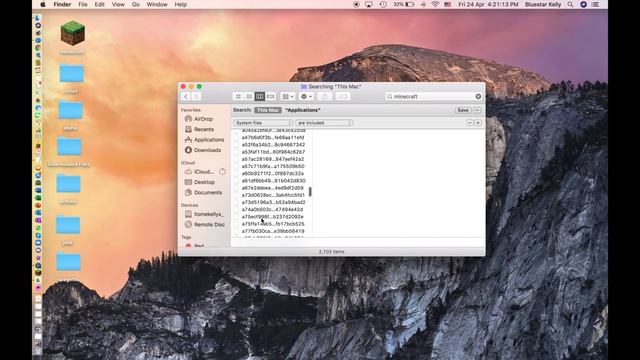Open the are included dropdown
This screenshot has height=360, width=640.
[324, 123]
